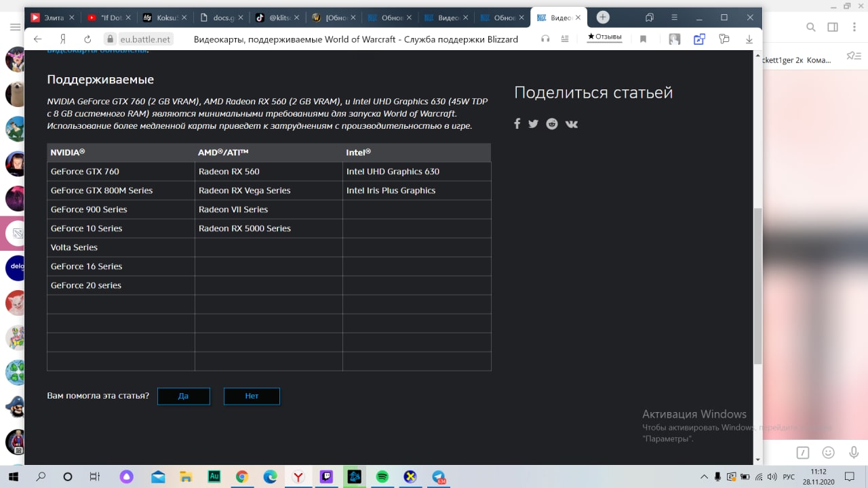
Task: Click the headphones read-aloud icon
Action: [545, 39]
